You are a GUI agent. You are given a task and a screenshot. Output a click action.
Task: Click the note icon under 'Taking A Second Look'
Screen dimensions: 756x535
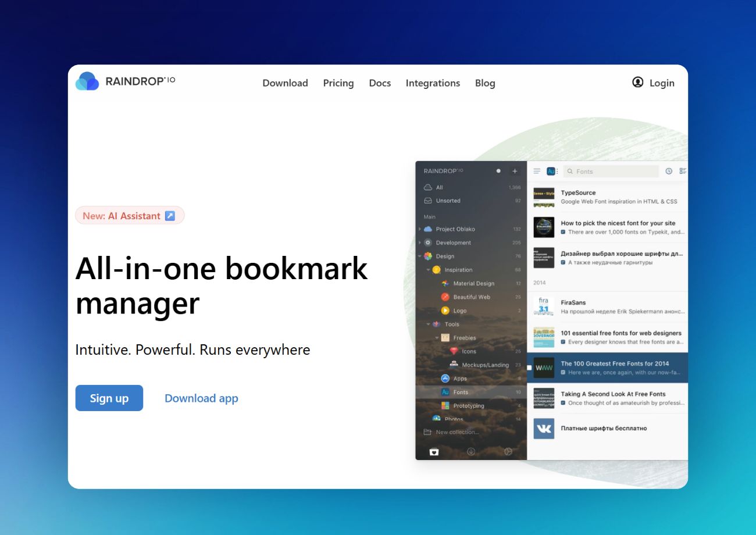click(564, 403)
